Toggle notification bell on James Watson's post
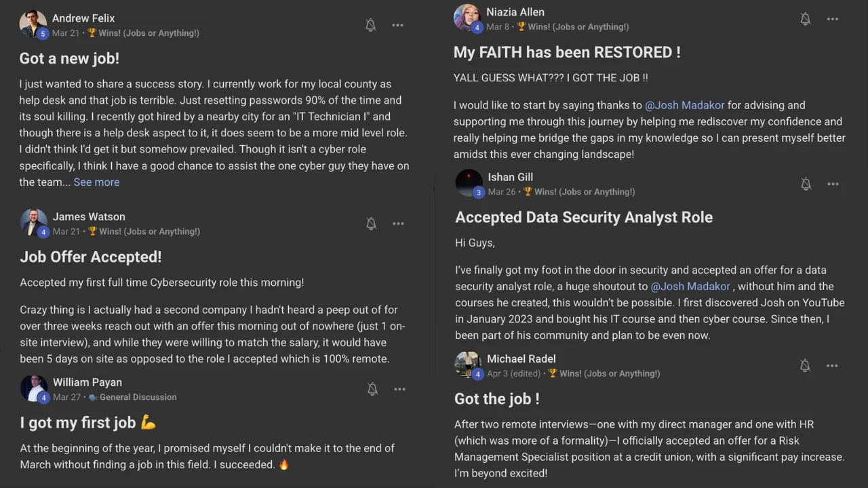 (371, 224)
